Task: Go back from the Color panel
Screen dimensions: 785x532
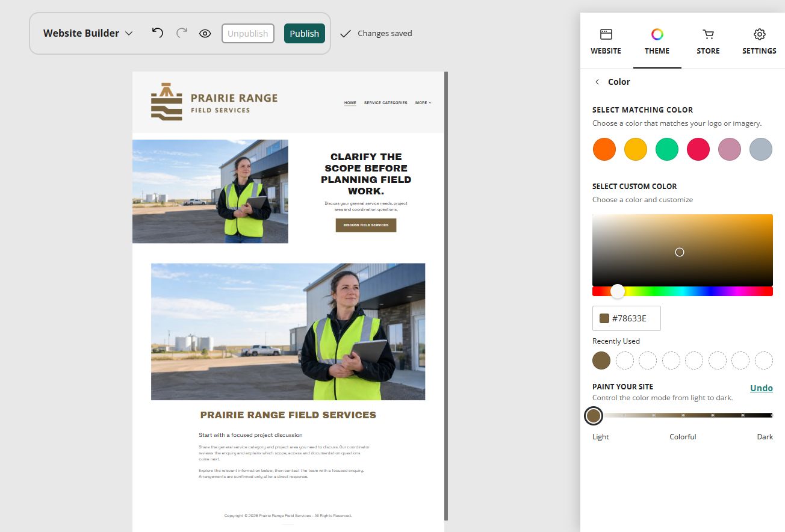Action: point(597,82)
